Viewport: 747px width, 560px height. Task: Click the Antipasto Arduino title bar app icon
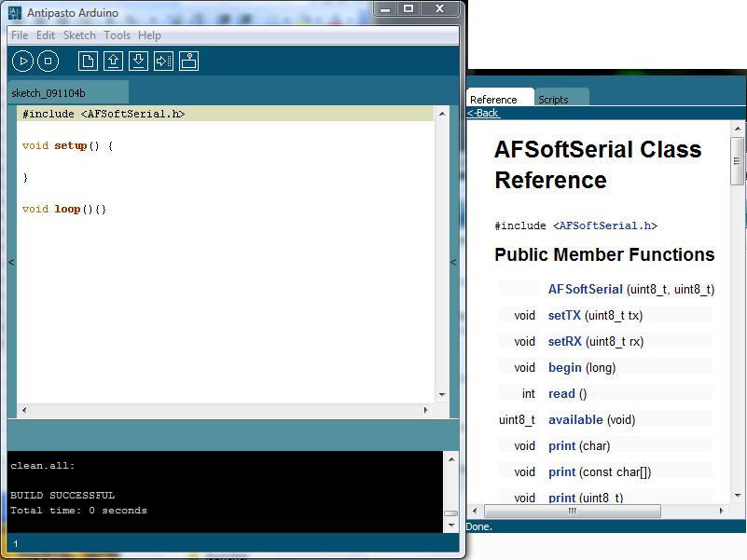(15, 13)
